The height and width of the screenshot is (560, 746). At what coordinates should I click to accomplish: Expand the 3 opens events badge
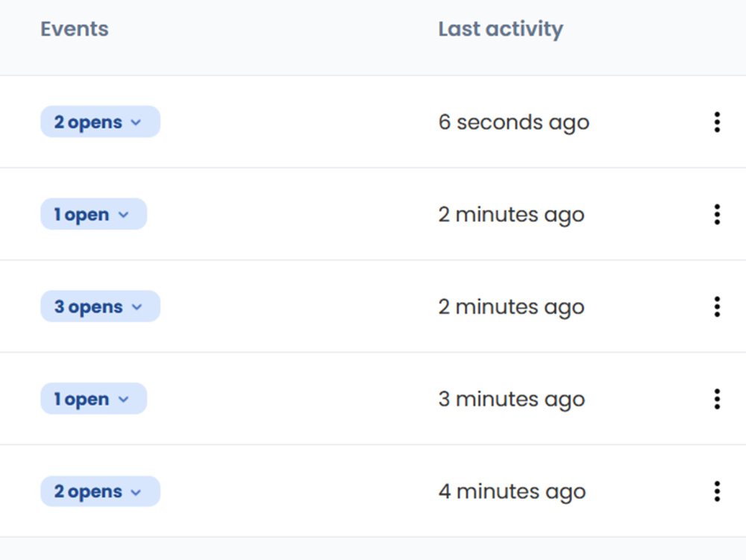click(x=101, y=306)
